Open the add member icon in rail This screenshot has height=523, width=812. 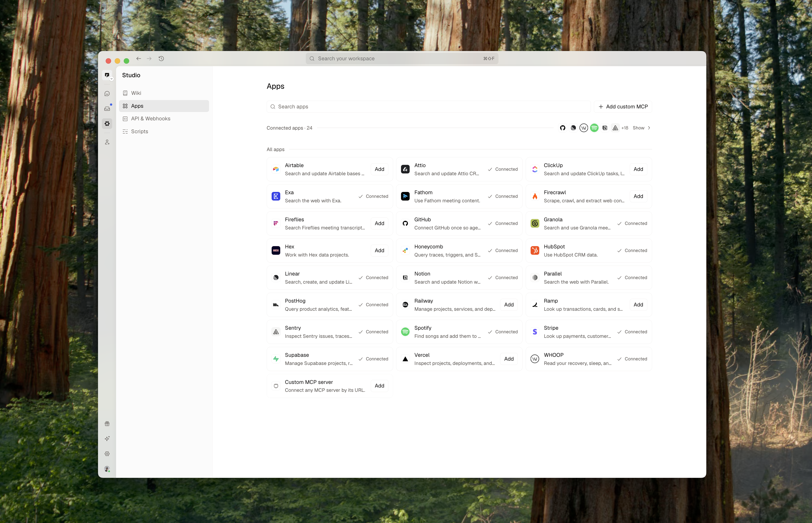coord(107,142)
